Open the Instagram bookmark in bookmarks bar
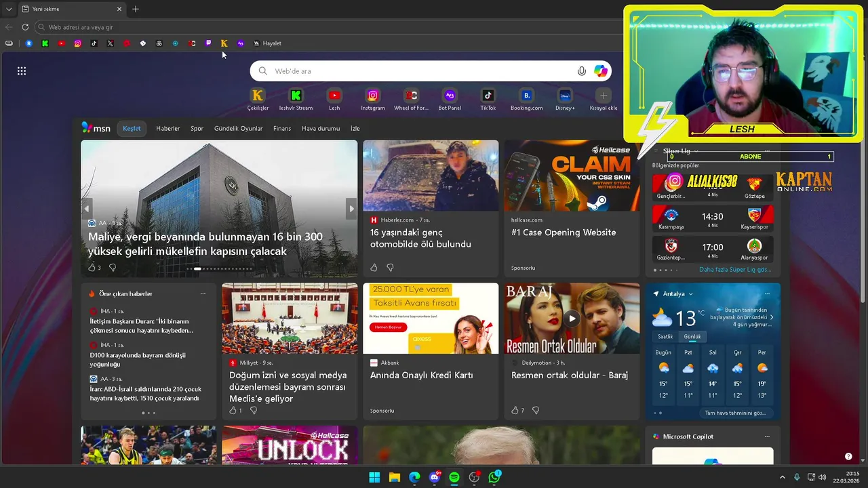Viewport: 868px width, 488px height. (x=77, y=43)
